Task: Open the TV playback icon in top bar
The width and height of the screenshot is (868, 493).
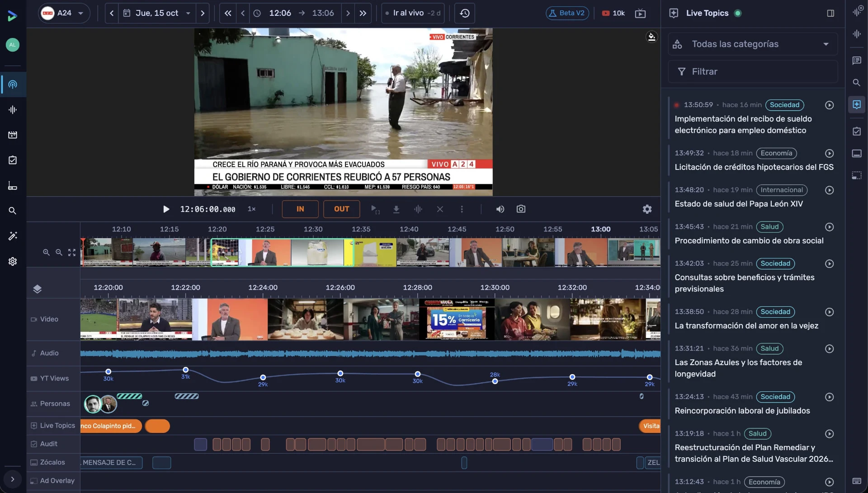Action: [x=641, y=13]
